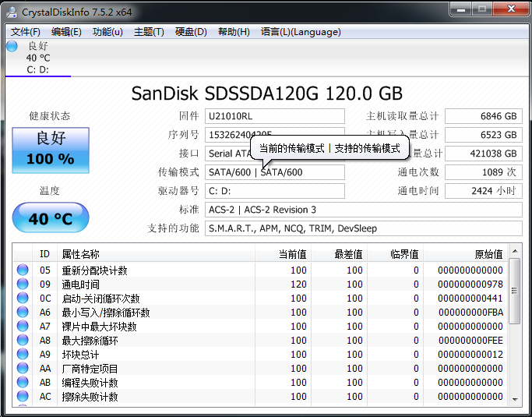The image size is (532, 417).
Task: Open the 主题(T) menu
Action: click(149, 32)
